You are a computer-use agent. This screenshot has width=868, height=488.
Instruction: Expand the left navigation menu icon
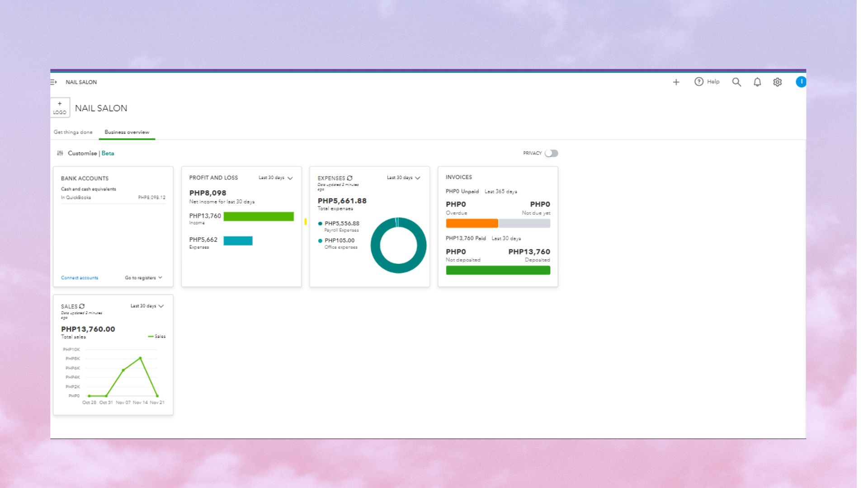[53, 82]
